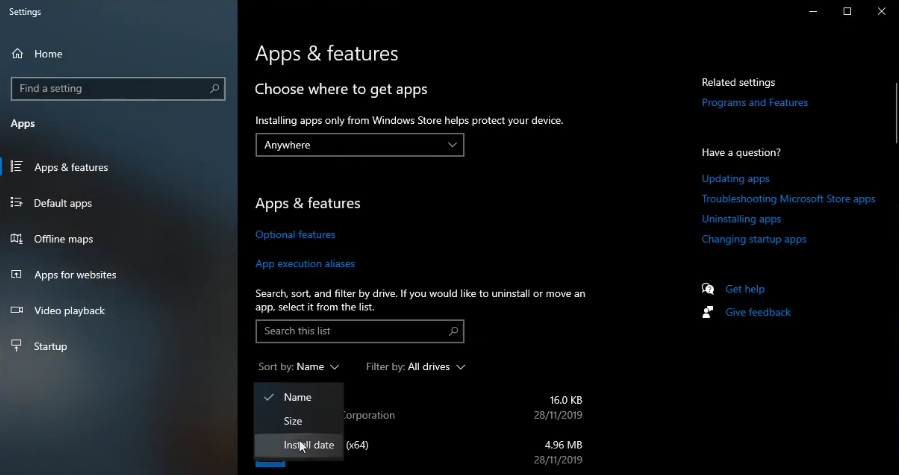899x475 pixels.
Task: Open the Filter by All drives dropdown
Action: pos(415,367)
